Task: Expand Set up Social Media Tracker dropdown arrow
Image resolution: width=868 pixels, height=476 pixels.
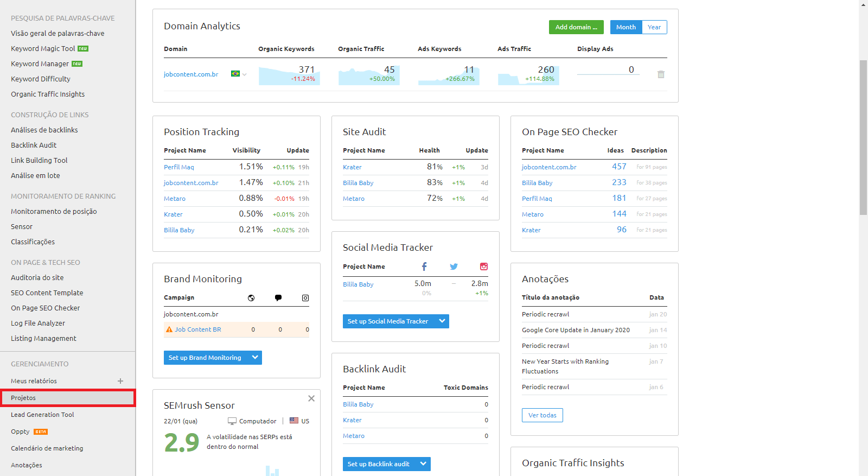Action: coord(442,321)
